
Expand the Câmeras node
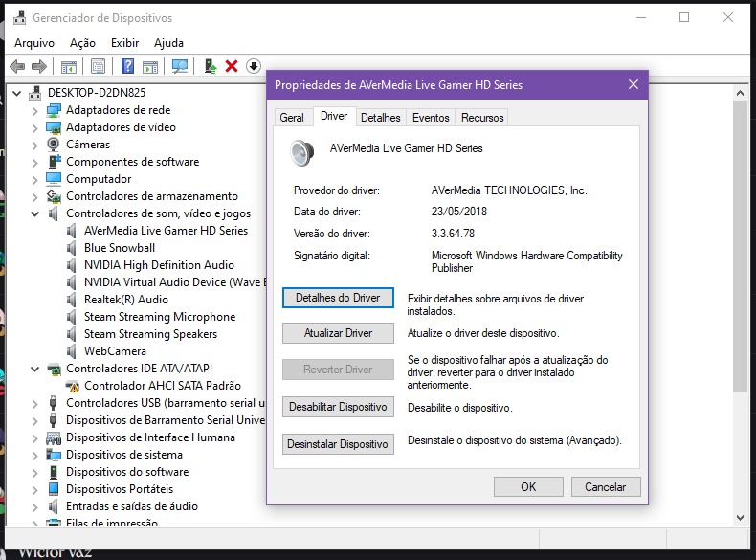click(34, 146)
